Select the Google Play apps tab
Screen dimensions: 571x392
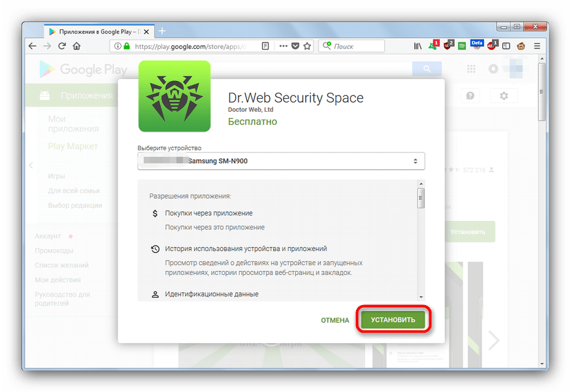pos(99,31)
